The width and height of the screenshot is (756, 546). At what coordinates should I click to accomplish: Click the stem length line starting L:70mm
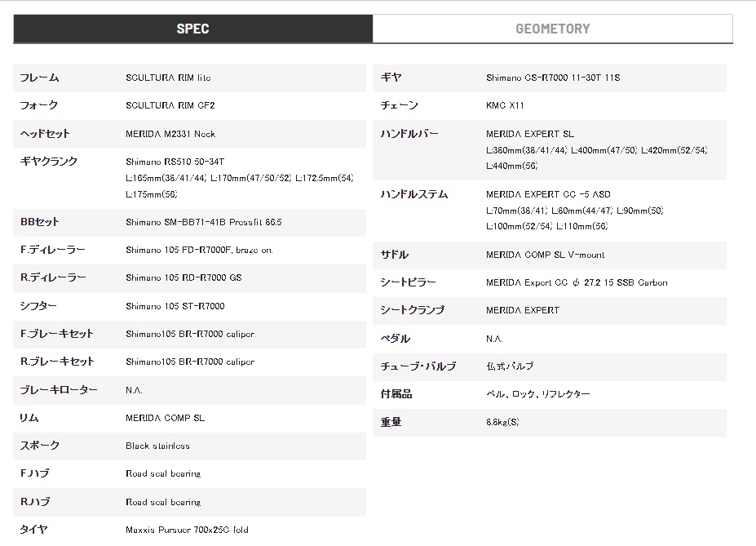click(x=575, y=211)
